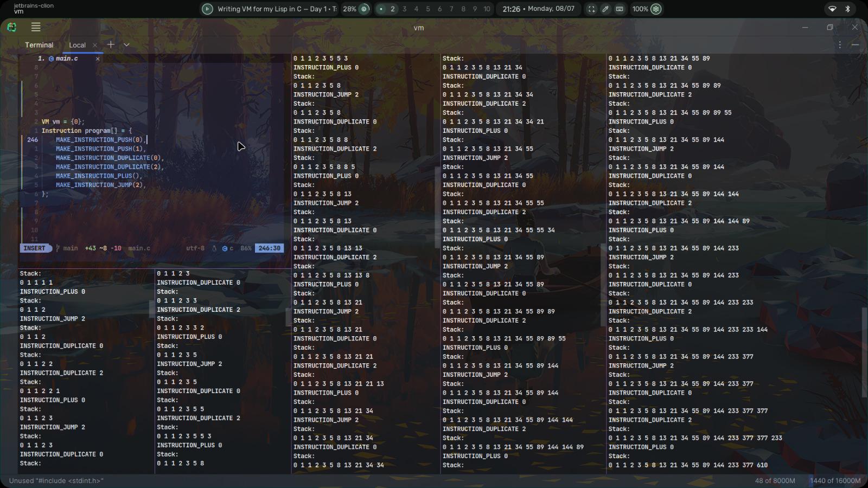868x488 pixels.
Task: Click the battery settings gear beside 28%
Action: pyautogui.click(x=362, y=9)
